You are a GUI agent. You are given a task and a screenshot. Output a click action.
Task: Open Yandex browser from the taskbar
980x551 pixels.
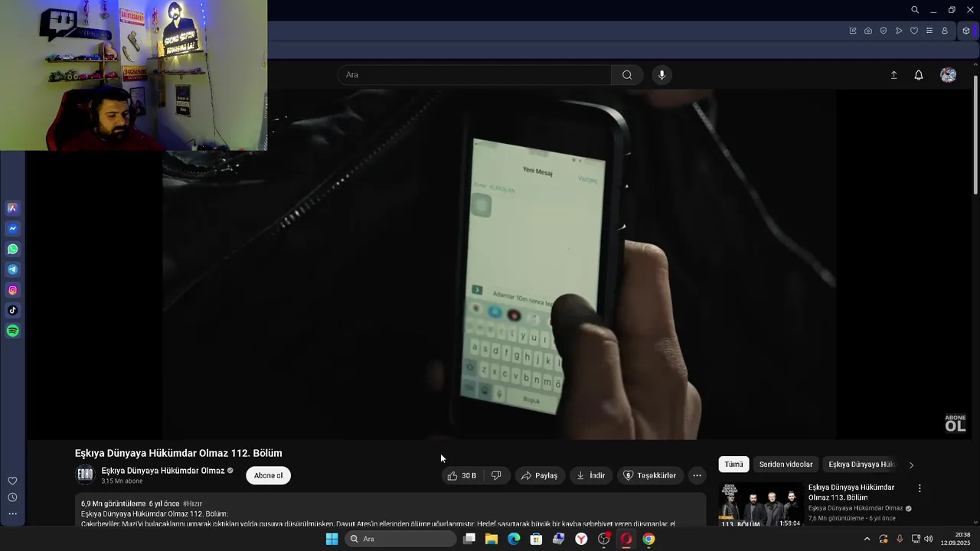click(582, 539)
